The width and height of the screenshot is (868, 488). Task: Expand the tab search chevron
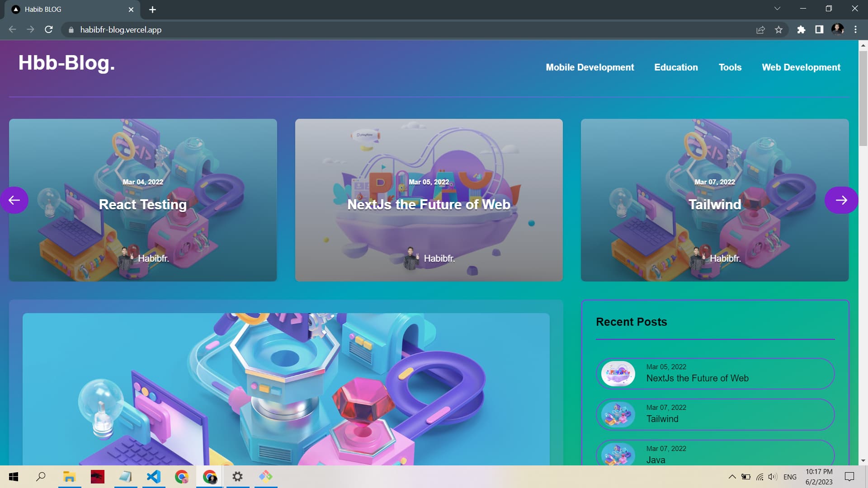pos(777,9)
